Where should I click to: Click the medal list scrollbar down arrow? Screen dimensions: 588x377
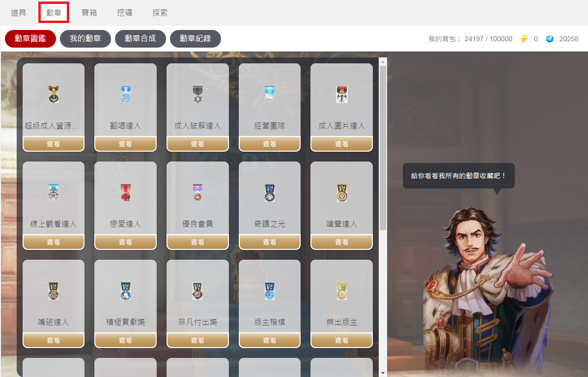click(383, 373)
